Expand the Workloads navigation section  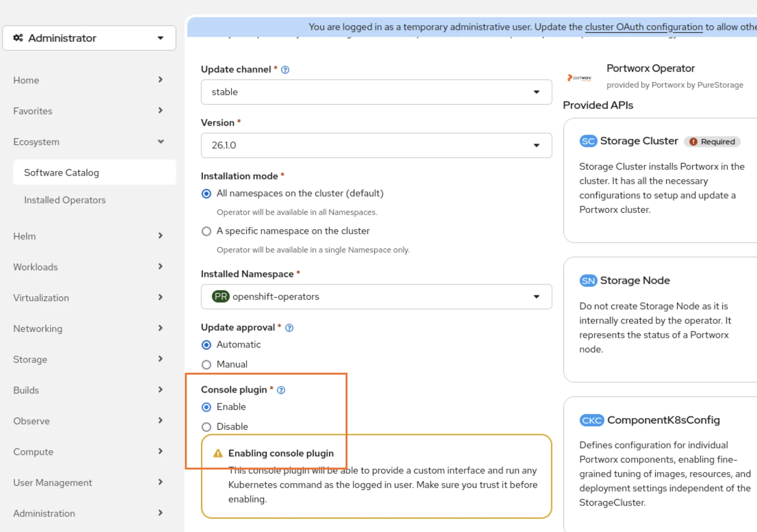pyautogui.click(x=89, y=267)
